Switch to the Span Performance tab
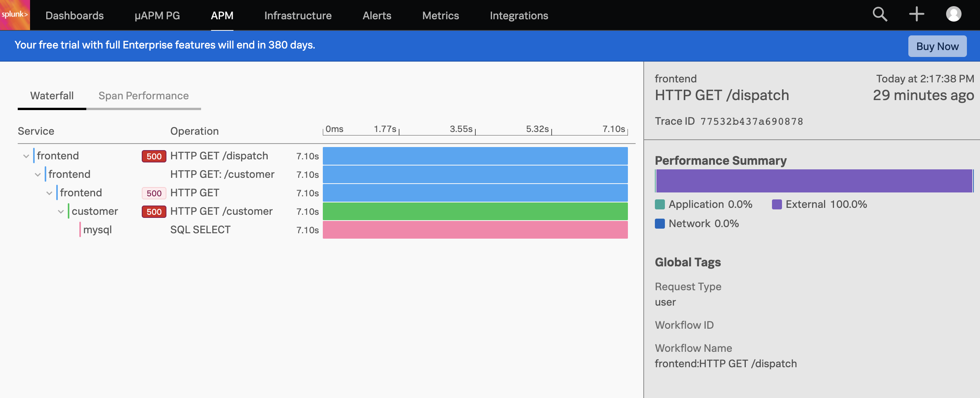Viewport: 980px width, 398px height. click(x=144, y=96)
